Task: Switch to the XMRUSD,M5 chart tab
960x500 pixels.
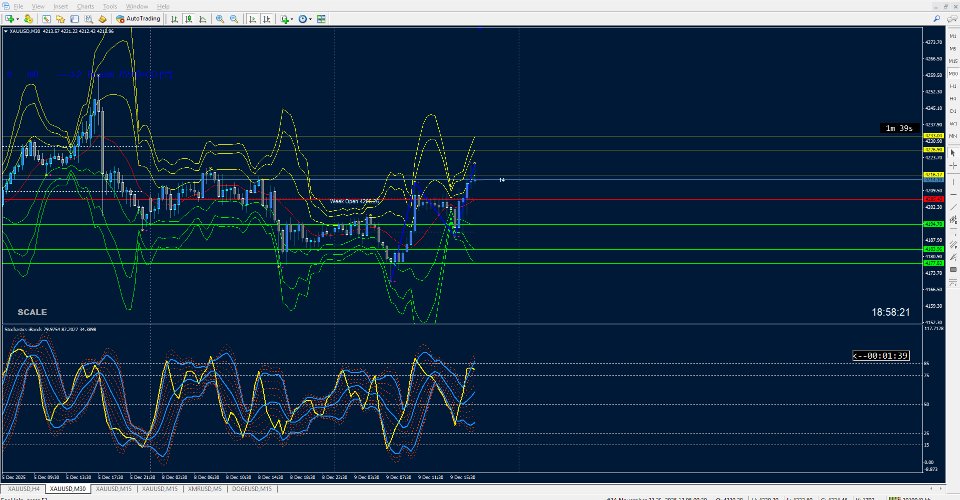Action: click(x=204, y=489)
